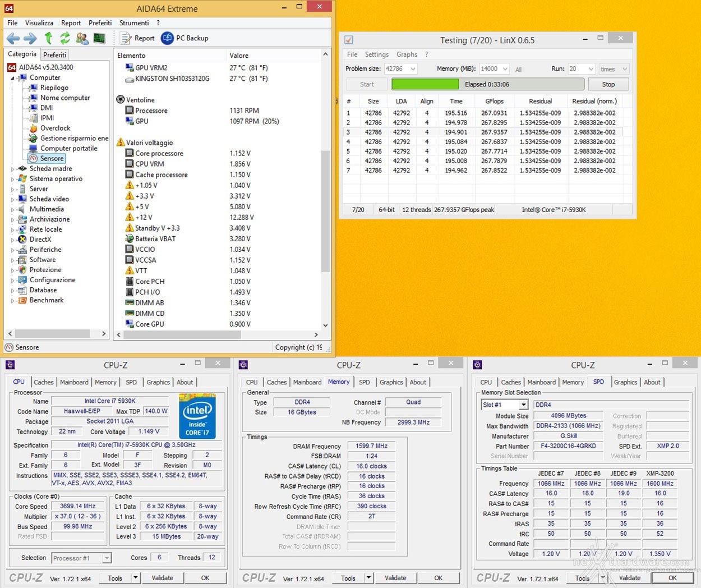Select the Graphics tab in CPU-Z SPD window
The image size is (701, 588).
point(625,382)
